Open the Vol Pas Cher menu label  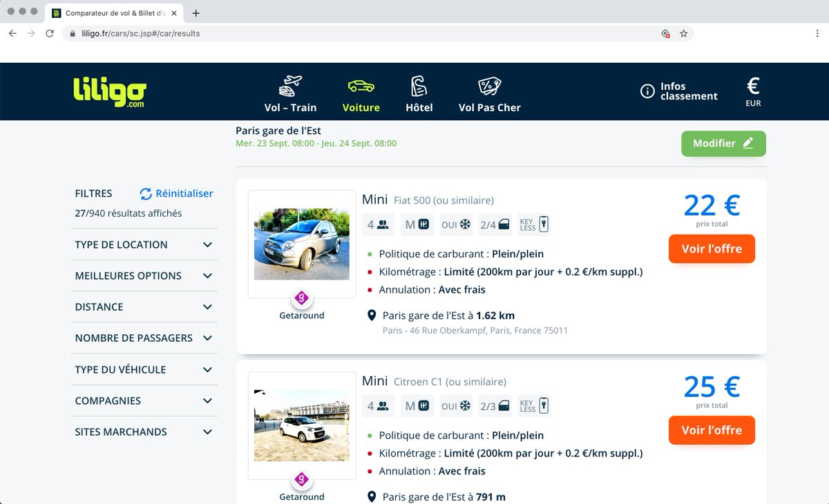[x=490, y=108]
